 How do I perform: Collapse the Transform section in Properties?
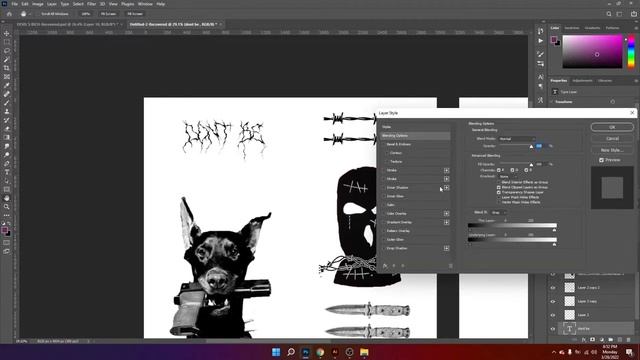click(x=552, y=102)
